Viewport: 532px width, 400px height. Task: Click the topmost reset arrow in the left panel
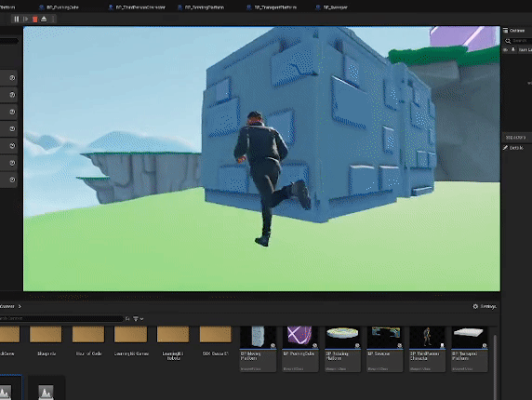[x=12, y=78]
